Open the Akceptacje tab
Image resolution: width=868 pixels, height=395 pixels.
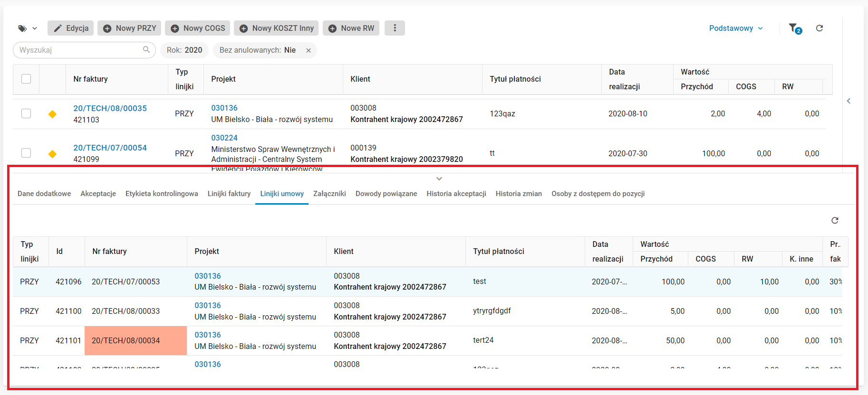coord(98,194)
